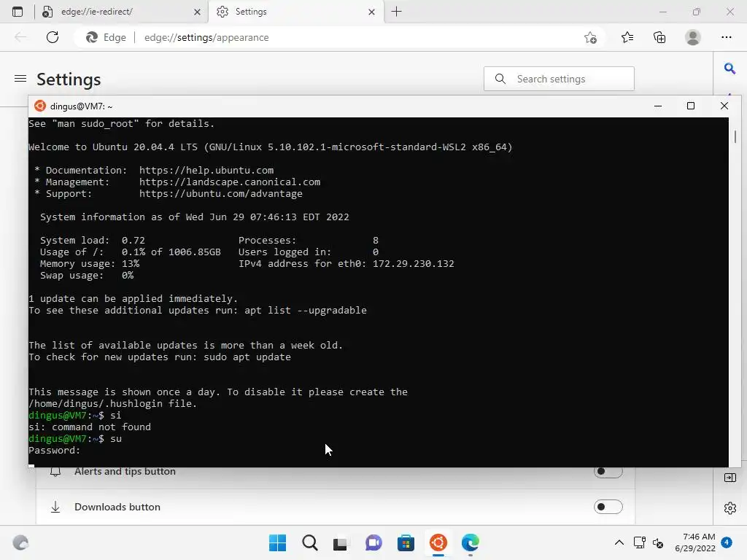Add this page to favorites star icon

point(590,37)
